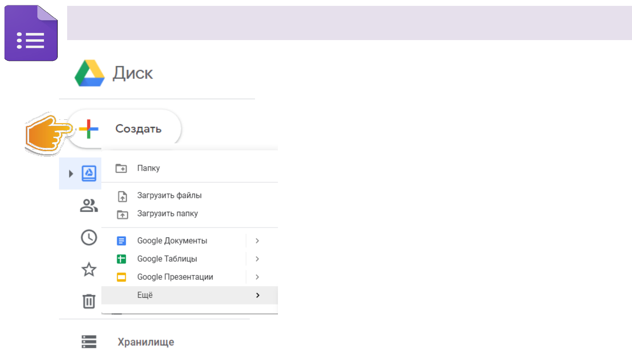The height and width of the screenshot is (364, 632).
Task: Open Starred star icon
Action: (89, 269)
